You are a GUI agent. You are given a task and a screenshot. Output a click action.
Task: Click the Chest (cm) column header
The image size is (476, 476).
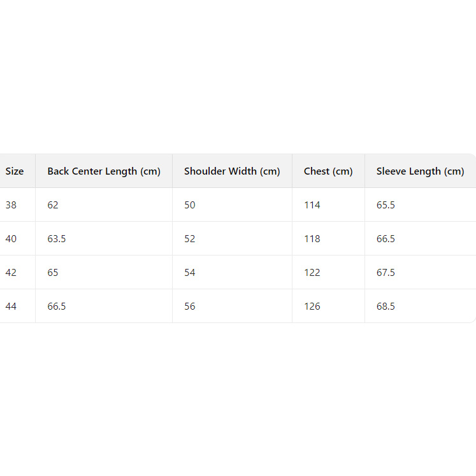(x=328, y=171)
